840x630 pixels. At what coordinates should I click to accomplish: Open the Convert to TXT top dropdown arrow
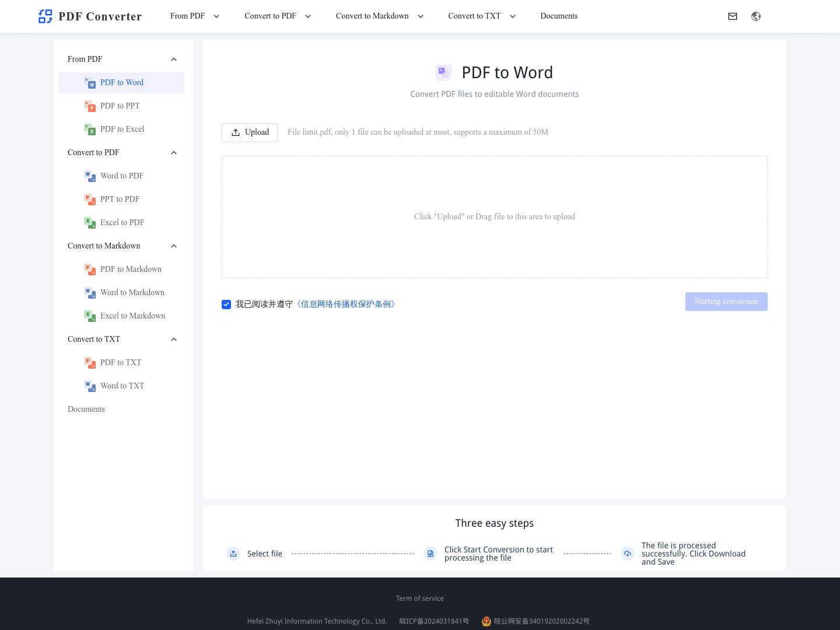click(513, 16)
